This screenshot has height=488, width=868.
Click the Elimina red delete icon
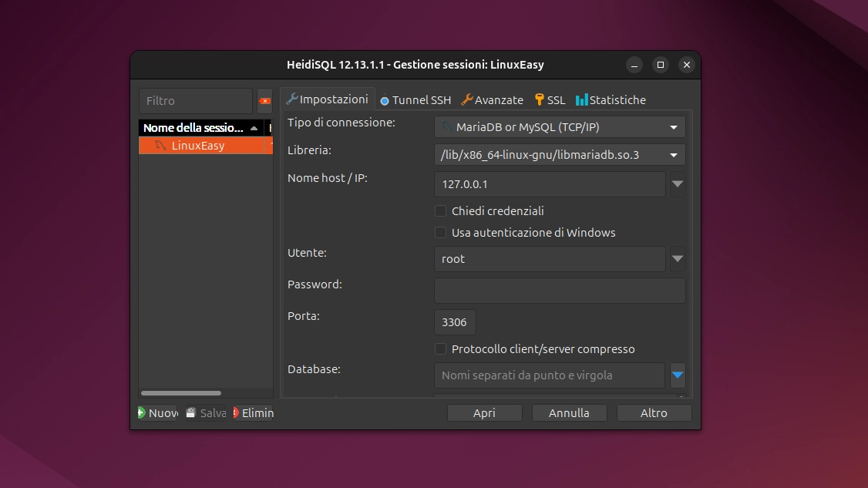click(237, 412)
